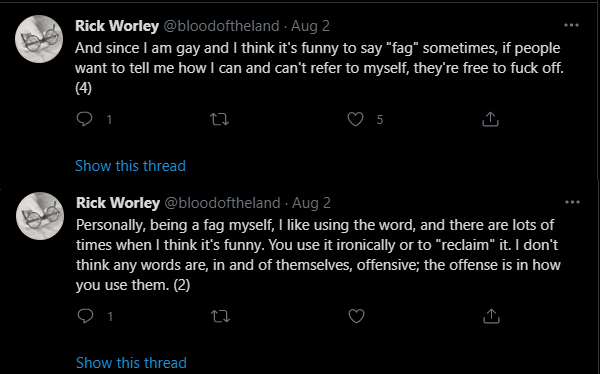Retweet the first tweet about being gay

220,119
